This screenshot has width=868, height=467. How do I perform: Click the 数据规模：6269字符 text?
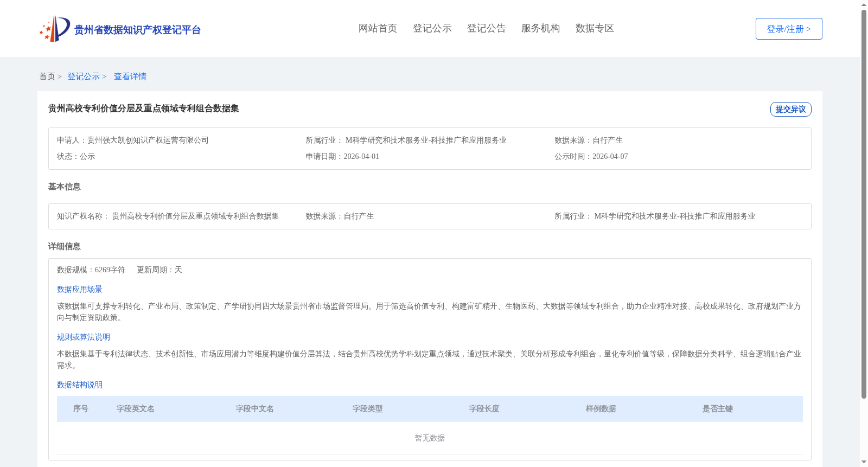point(91,270)
